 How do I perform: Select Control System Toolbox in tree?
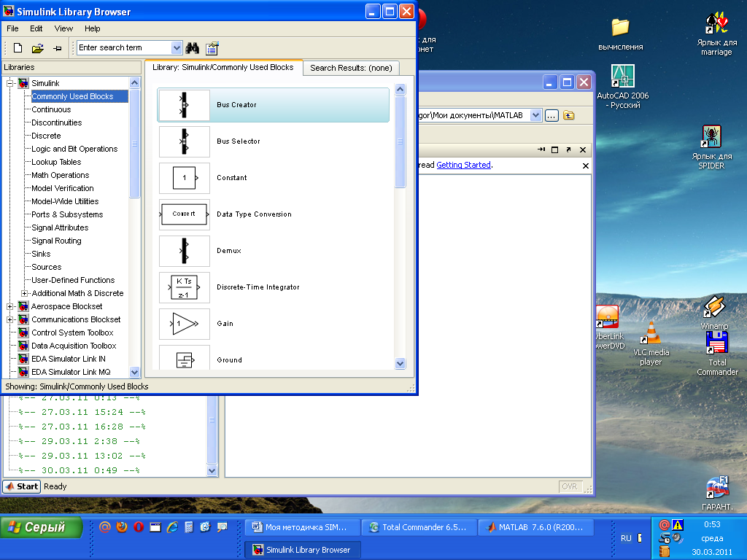(72, 332)
